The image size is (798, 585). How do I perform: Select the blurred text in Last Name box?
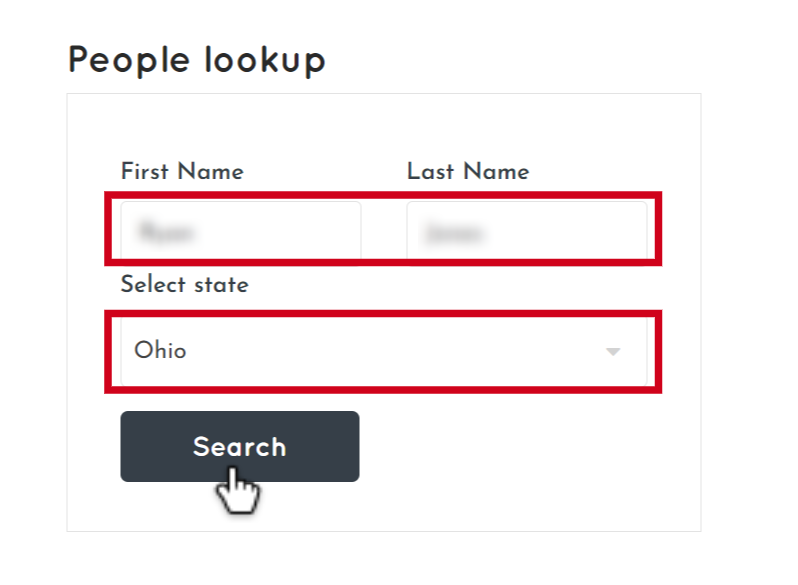[x=453, y=233]
